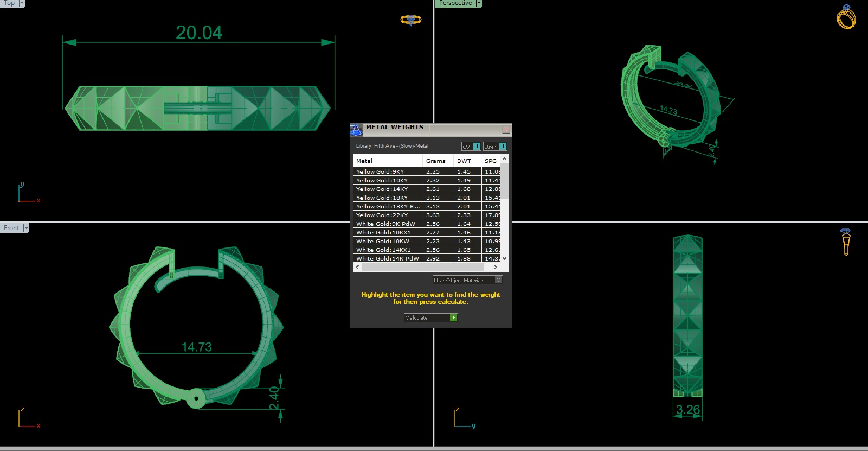Click the X-Y axis icon in Top viewport
The height and width of the screenshot is (451, 868).
pyautogui.click(x=29, y=193)
